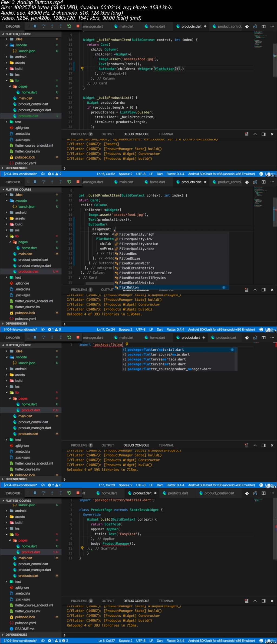Screen dimensions: 277x644
Task: Click the panel position icon in the third frame
Action: coord(263,445)
